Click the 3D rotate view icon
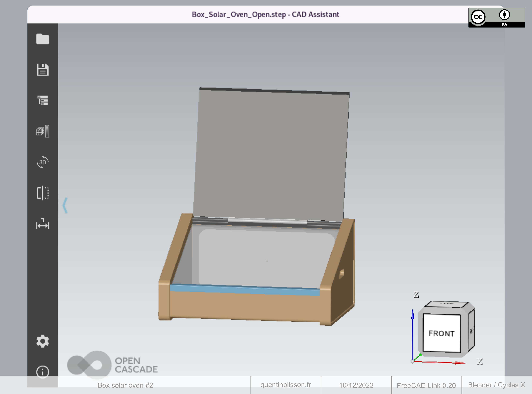Viewport: 532px width, 394px height. 43,162
